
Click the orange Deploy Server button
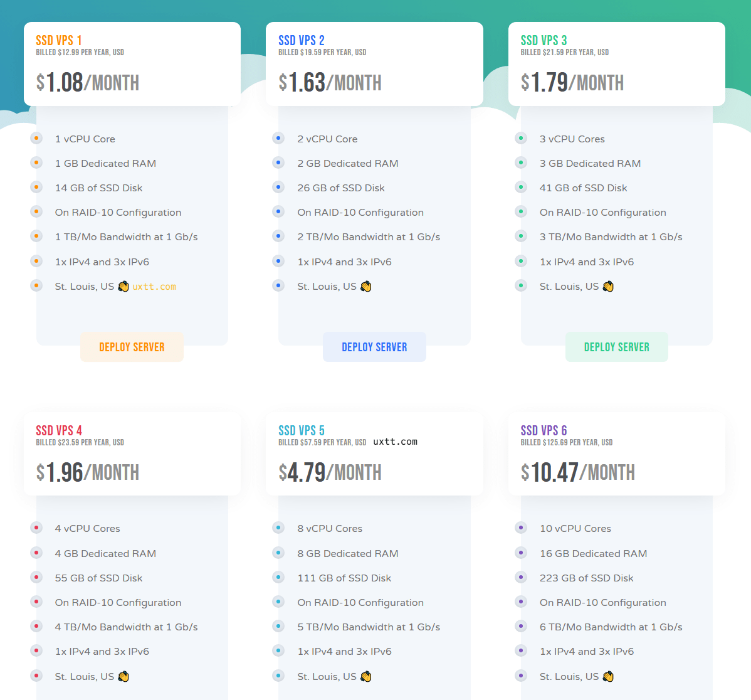[132, 347]
